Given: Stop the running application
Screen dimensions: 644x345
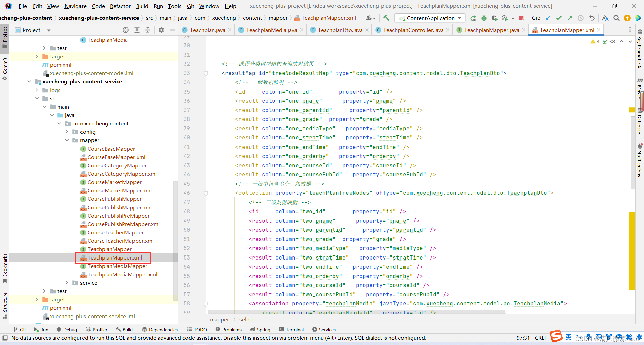Looking at the screenshot, I should tap(521, 18).
